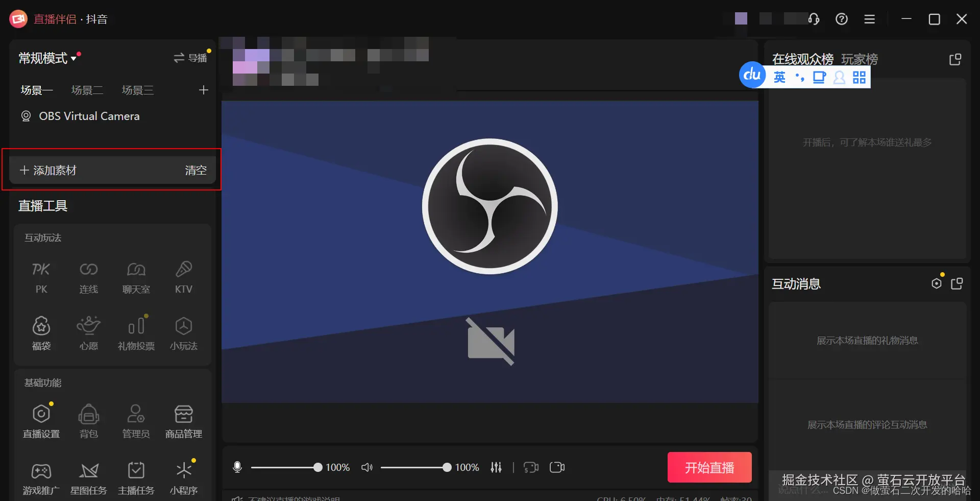Clear sources using the 清空 link
Image resolution: width=980 pixels, height=501 pixels.
(195, 171)
